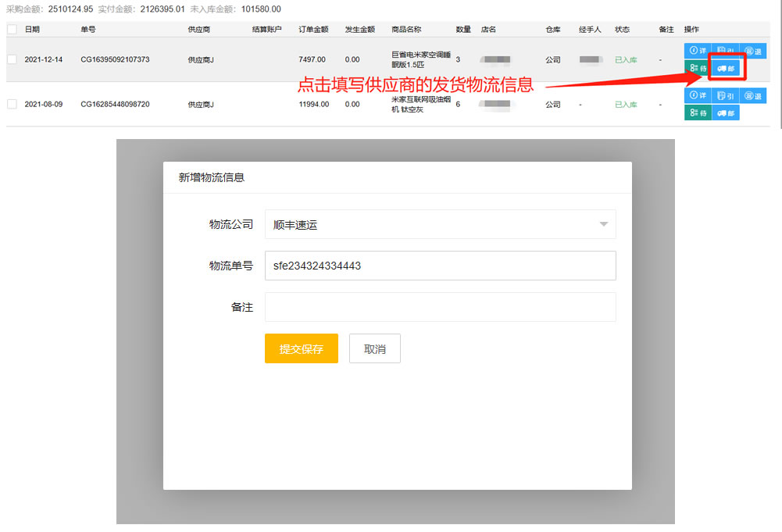Click the 发生金额 column header
782x532 pixels.
pos(359,30)
